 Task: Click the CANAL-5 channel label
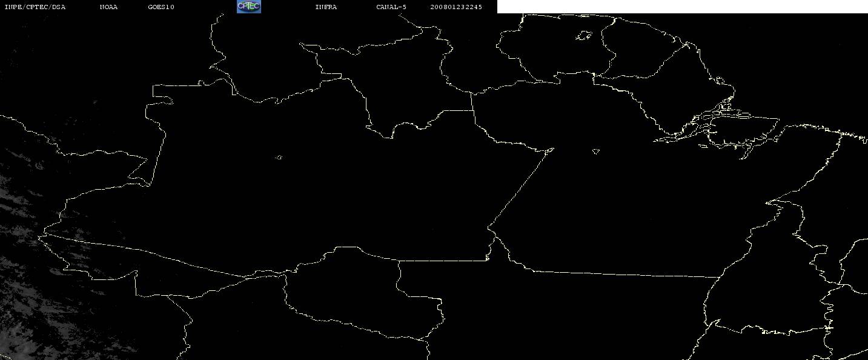tap(391, 7)
